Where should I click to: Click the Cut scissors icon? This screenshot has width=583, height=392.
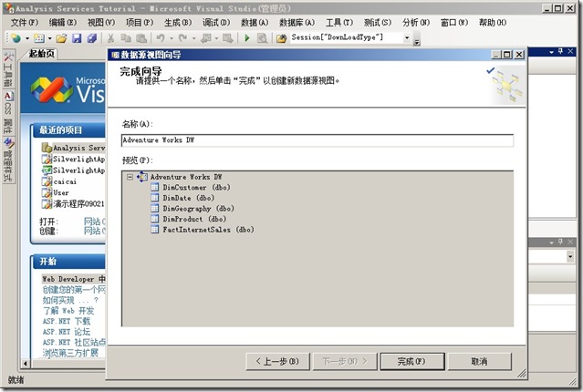pos(110,38)
